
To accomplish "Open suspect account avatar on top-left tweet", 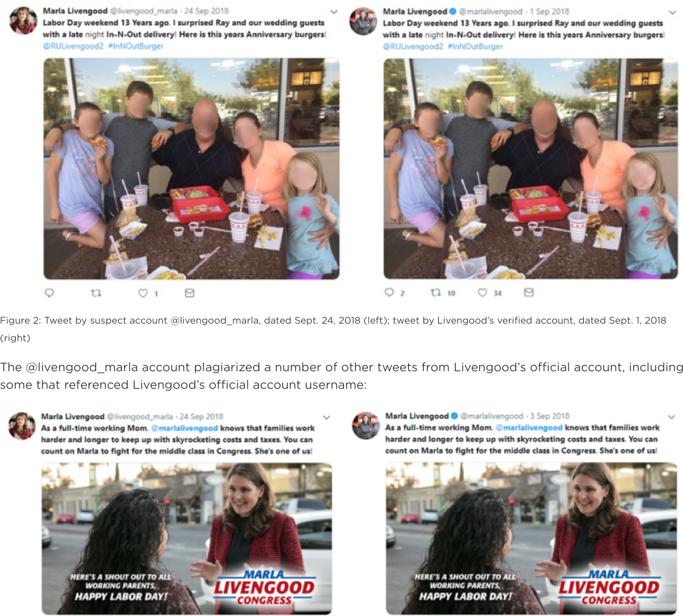I will point(23,21).
